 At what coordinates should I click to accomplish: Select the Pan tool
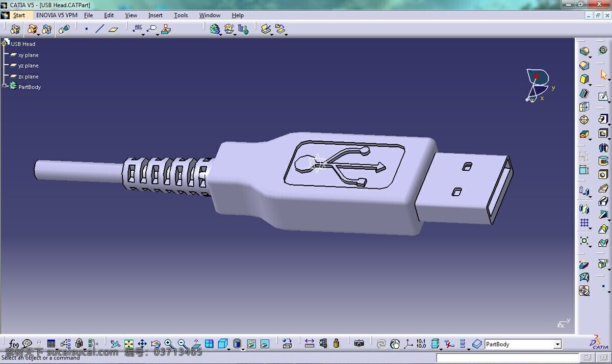tap(142, 344)
